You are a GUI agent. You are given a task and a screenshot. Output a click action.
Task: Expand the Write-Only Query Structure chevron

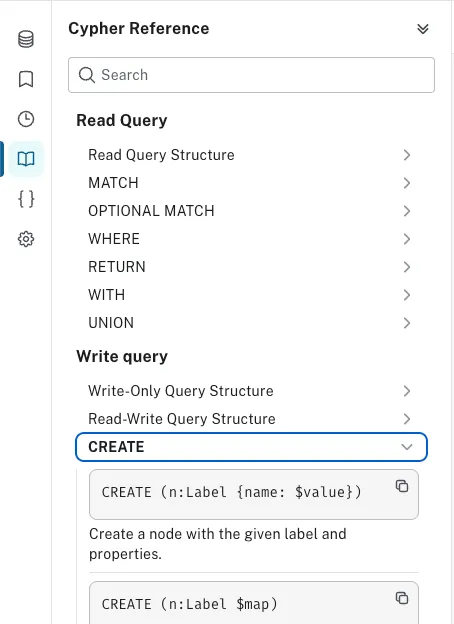tap(406, 391)
